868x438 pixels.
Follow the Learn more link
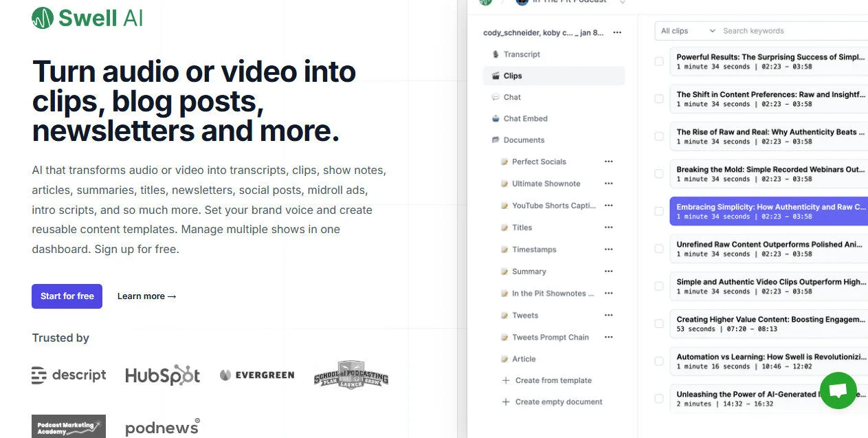click(146, 296)
